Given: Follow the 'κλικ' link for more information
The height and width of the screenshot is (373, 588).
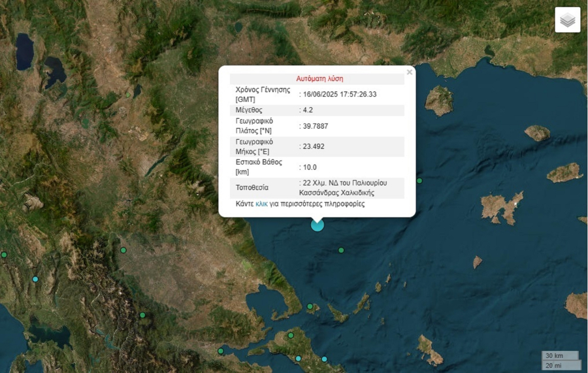Looking at the screenshot, I should click(261, 204).
